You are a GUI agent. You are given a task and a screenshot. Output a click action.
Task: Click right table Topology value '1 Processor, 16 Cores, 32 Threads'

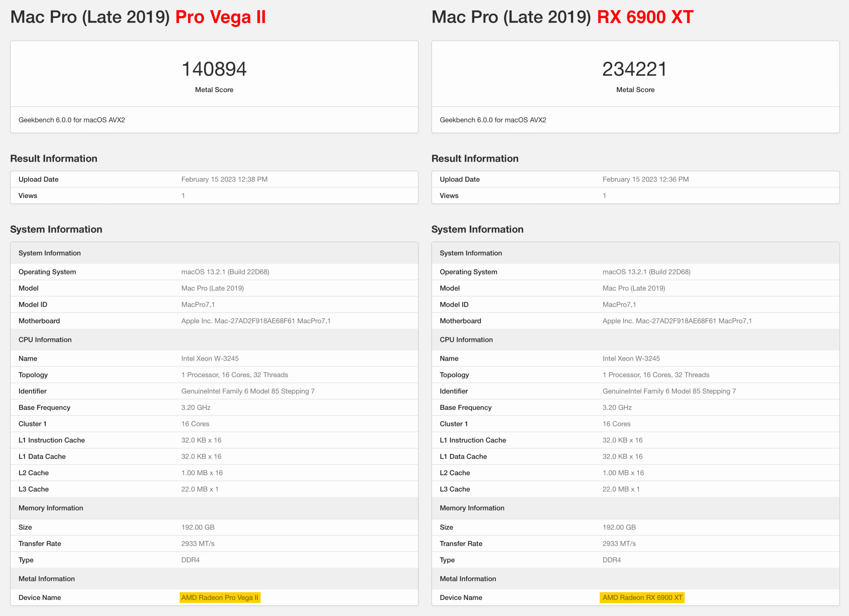[x=656, y=375]
